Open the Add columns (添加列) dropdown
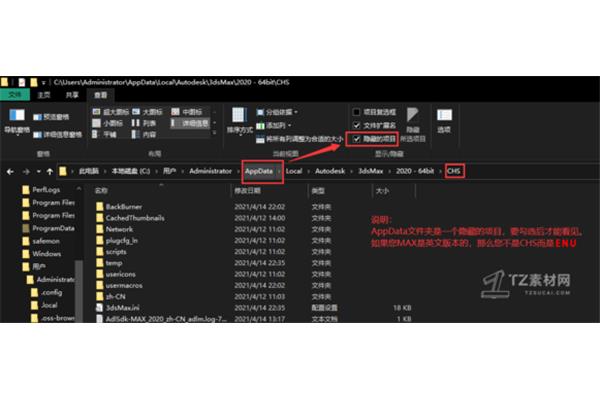Screen dimensions: 600x400 coord(274,125)
